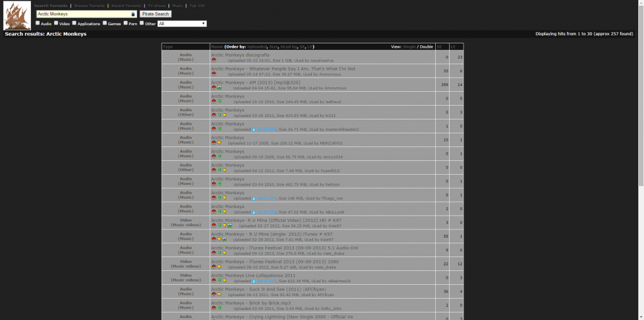
Task: Tick the Audio filter checkbox
Action: (38, 23)
